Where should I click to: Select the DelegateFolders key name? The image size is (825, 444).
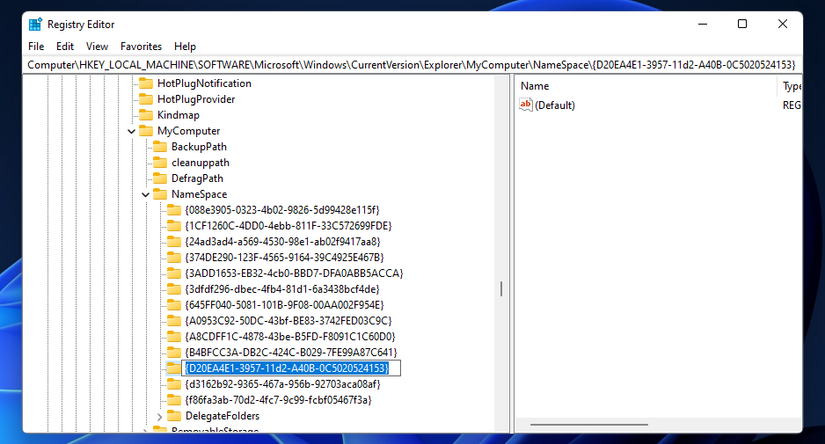[222, 416]
